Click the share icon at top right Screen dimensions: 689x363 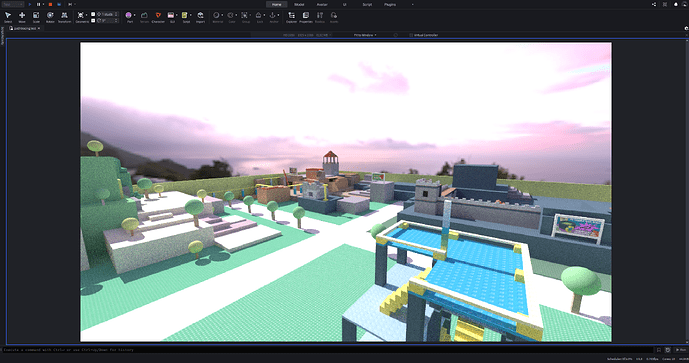(654, 4)
